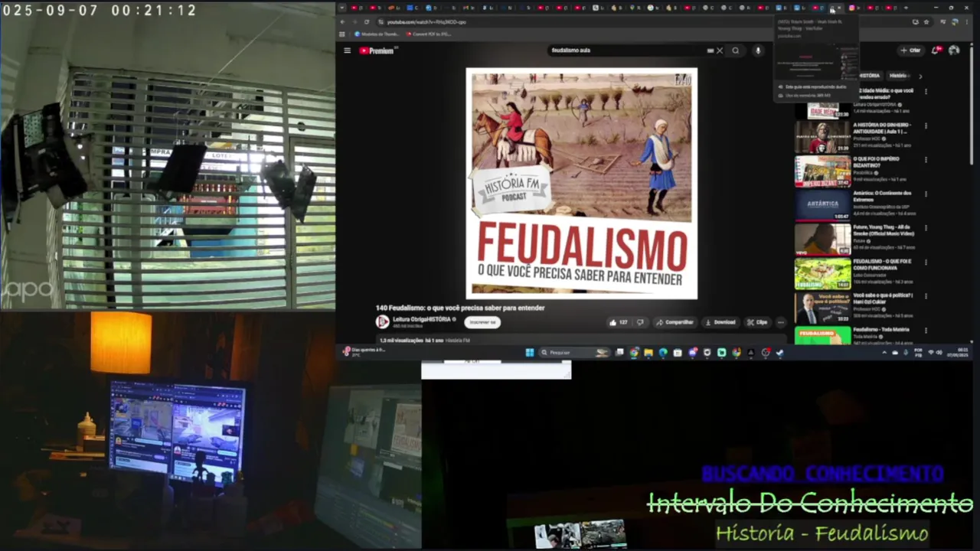
Task: Dislike the Feudalismo video
Action: click(x=640, y=322)
